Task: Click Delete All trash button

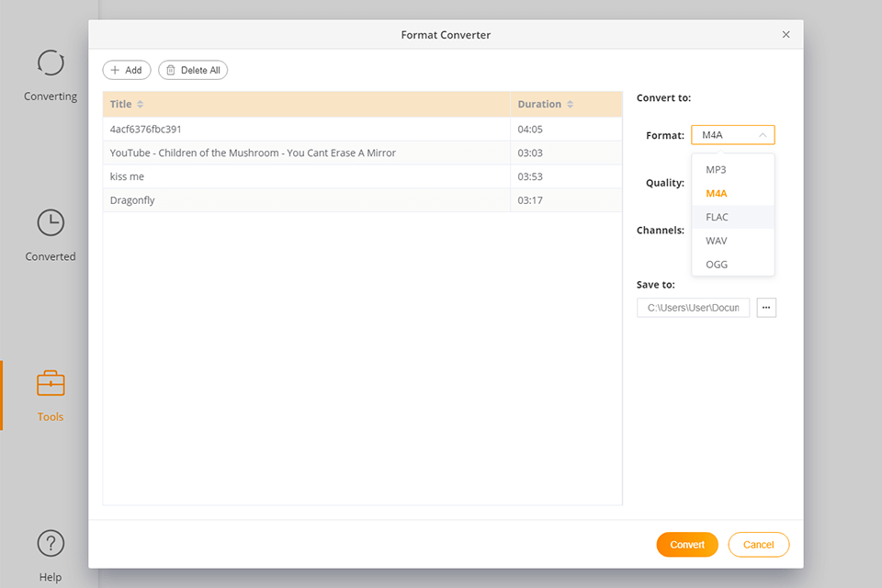Action: pyautogui.click(x=193, y=70)
